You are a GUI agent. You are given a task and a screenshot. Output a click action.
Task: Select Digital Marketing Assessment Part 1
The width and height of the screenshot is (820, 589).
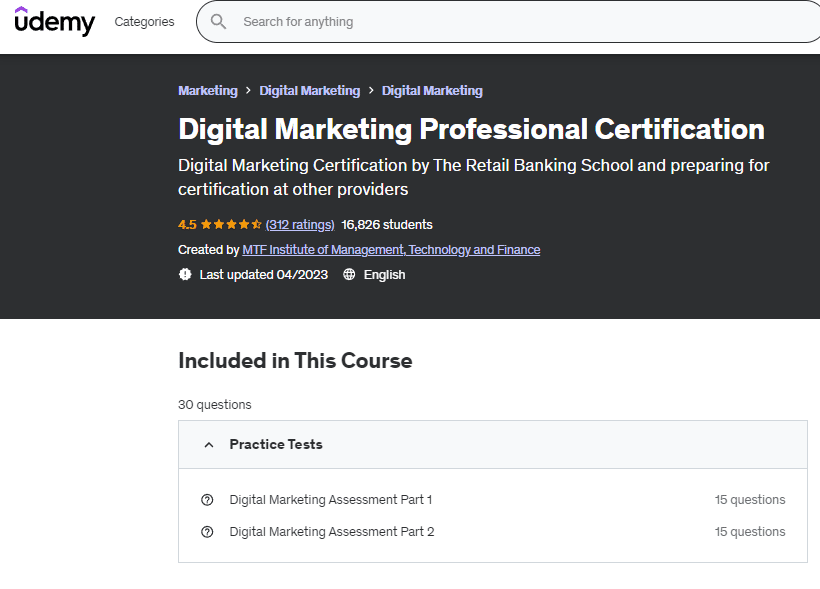[330, 500]
